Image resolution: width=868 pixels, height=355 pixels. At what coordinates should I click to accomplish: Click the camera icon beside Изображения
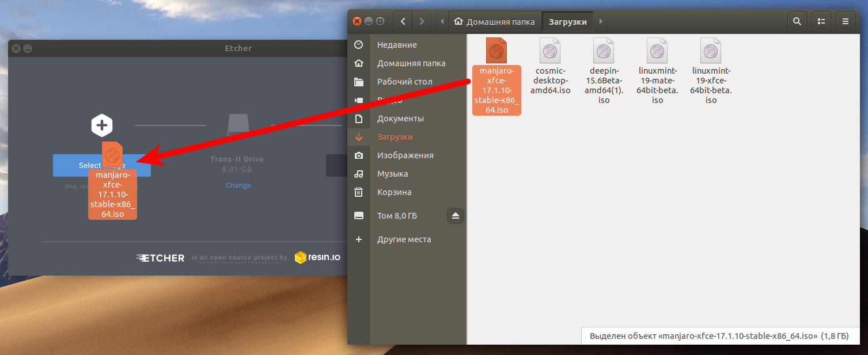[x=359, y=155]
